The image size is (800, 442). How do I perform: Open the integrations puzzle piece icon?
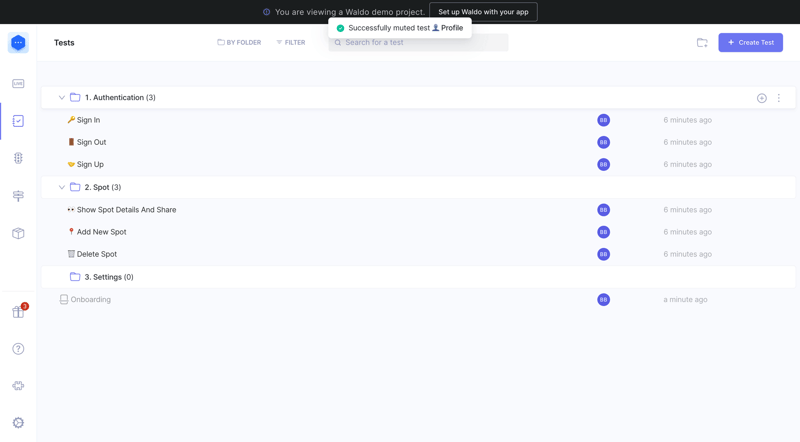[x=18, y=386]
